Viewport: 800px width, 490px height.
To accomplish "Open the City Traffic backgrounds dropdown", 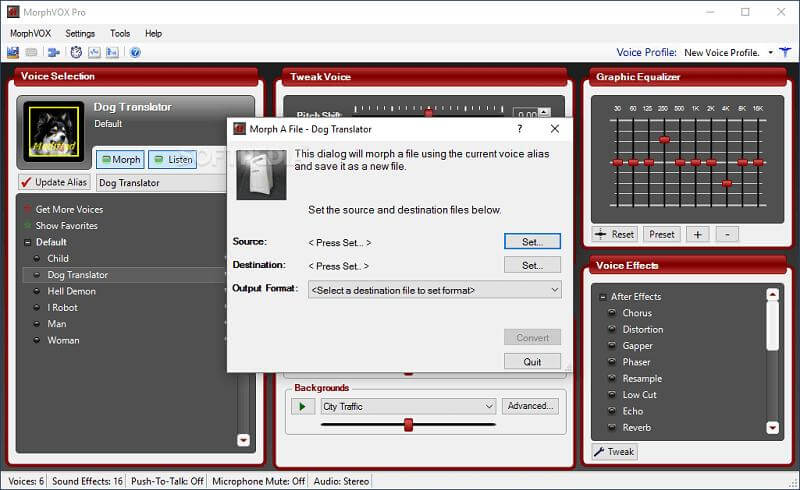I will click(489, 406).
